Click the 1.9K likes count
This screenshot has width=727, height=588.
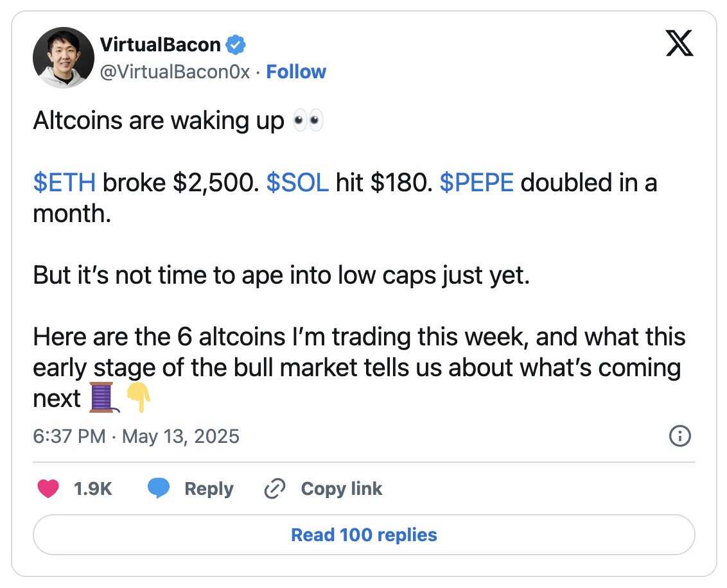pos(93,489)
